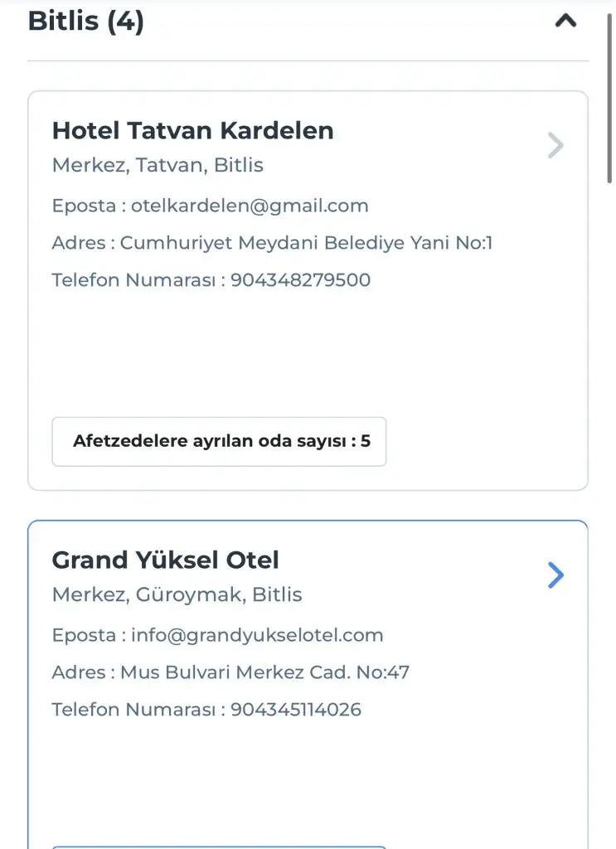Click the otelkardelen@gmail.com email address
616x849 pixels.
tap(250, 206)
